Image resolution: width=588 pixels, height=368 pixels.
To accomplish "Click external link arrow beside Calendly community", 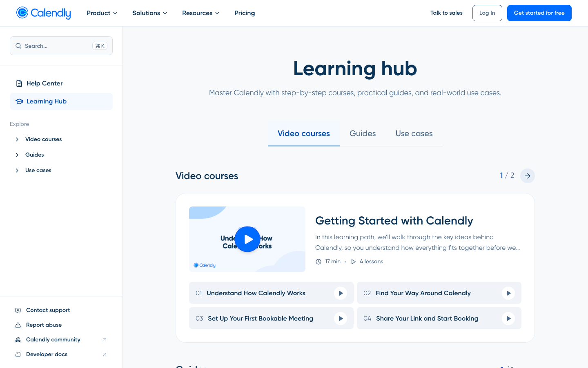I will click(105, 340).
